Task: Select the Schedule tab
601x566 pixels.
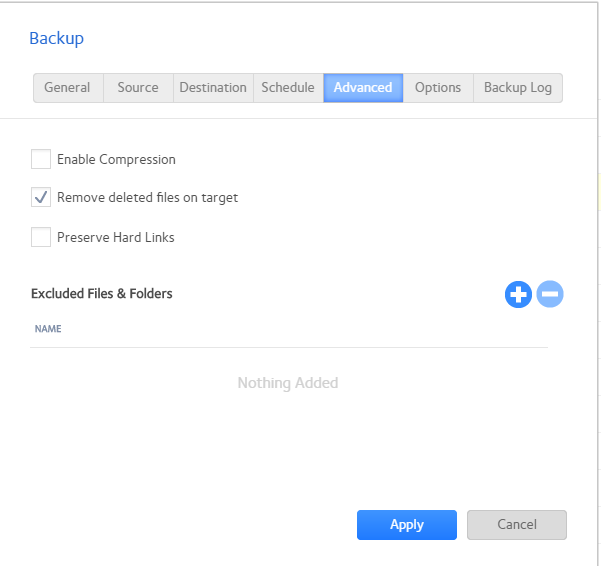Action: 288,88
